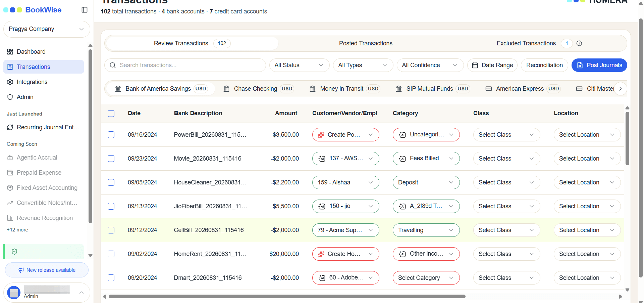The width and height of the screenshot is (644, 303).
Task: Open the Integrations gear icon
Action: click(10, 82)
